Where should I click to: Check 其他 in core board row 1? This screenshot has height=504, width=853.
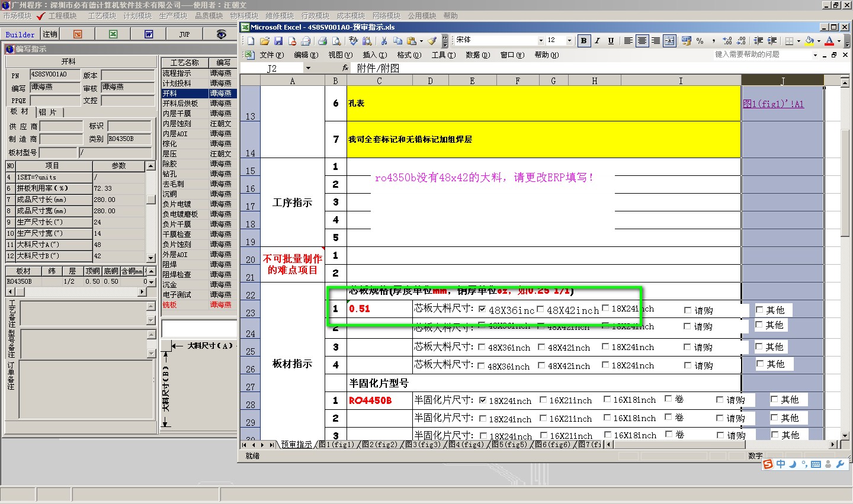[x=759, y=310]
